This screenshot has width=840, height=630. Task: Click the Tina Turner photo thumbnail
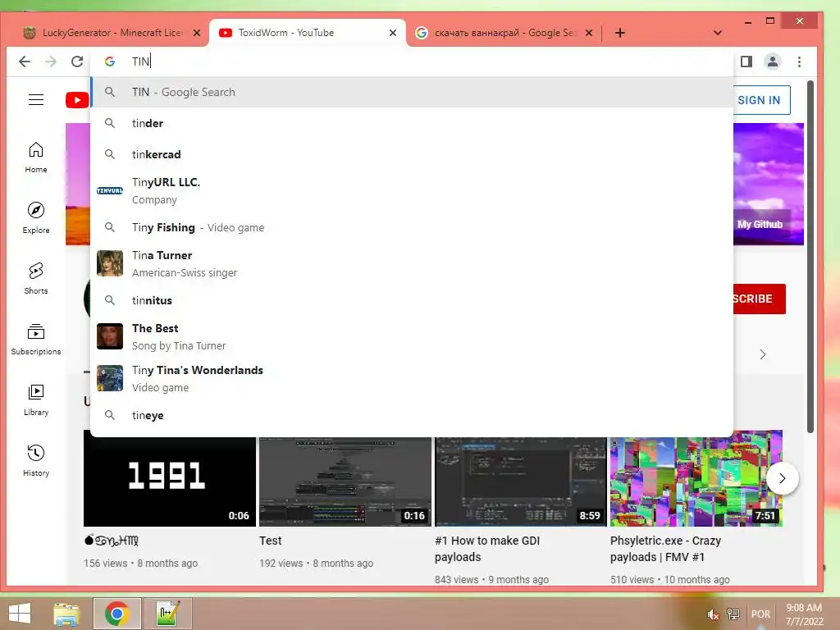tap(110, 263)
